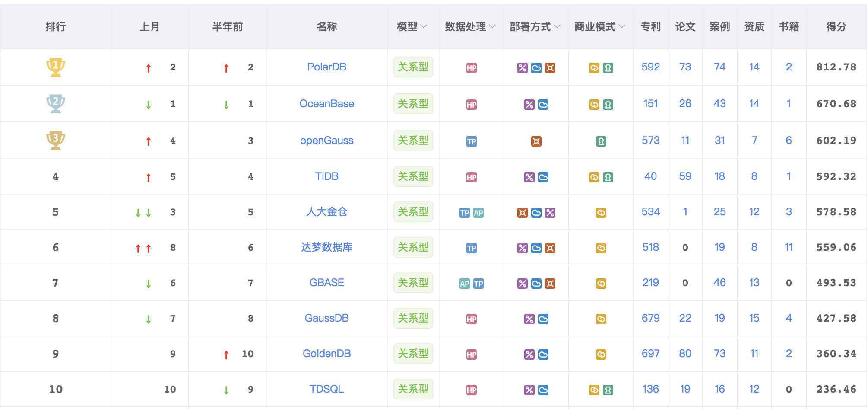Click the orange business model icon for GaussDB
Image resolution: width=868 pixels, height=409 pixels.
(601, 319)
